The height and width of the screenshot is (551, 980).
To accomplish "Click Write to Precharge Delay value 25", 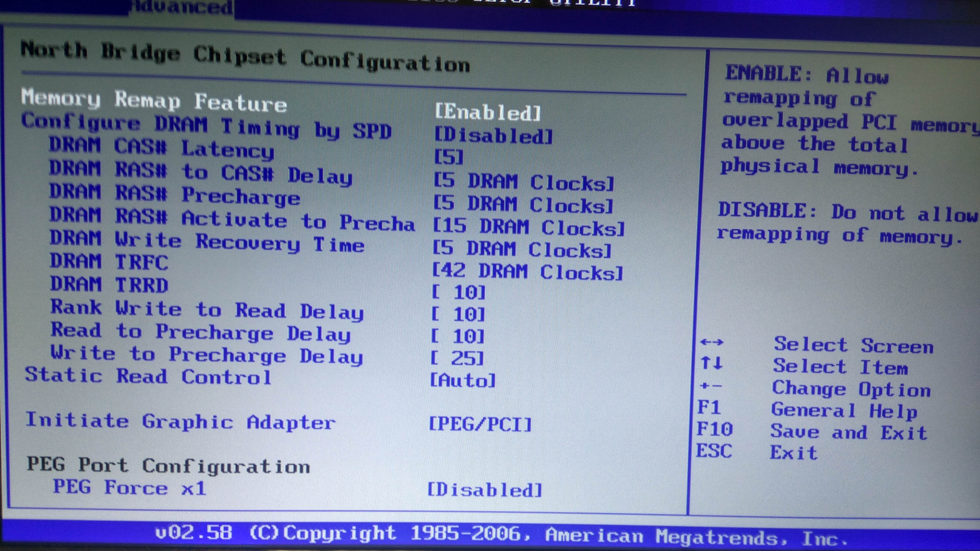I will coord(457,358).
